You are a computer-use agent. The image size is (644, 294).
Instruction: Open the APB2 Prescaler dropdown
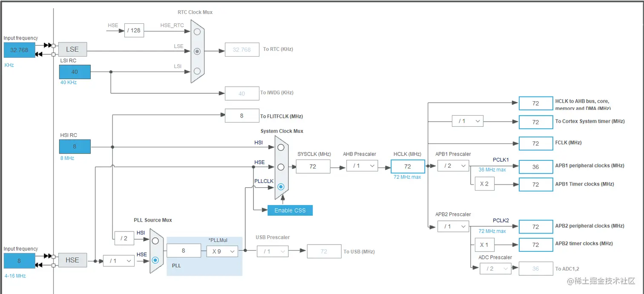[x=453, y=226]
